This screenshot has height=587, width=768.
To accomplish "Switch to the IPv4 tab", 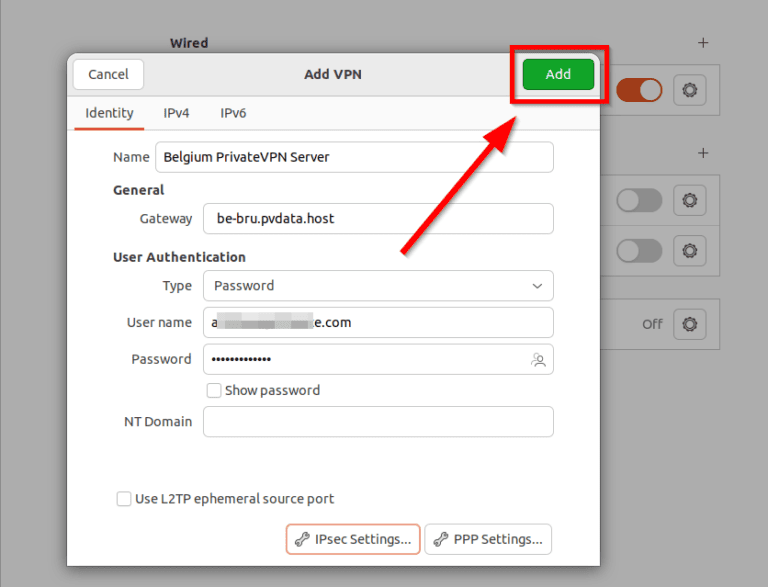I will (176, 113).
